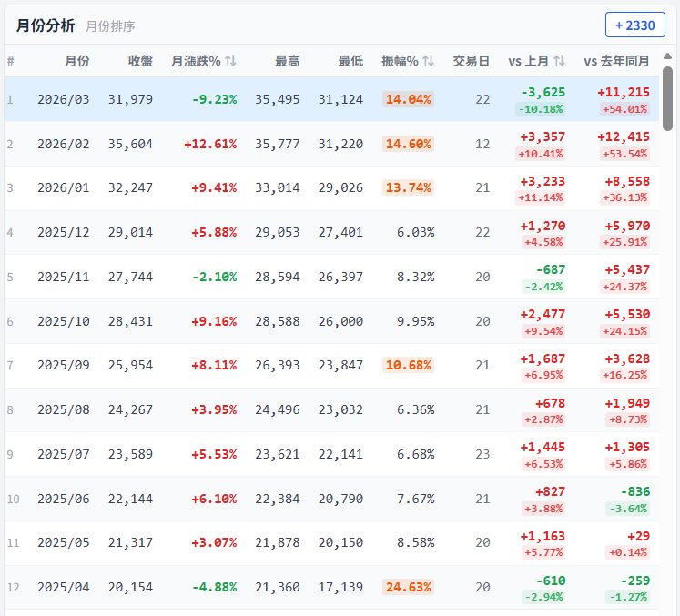The height and width of the screenshot is (616, 680).
Task: Click the 月份排序 subtitle text
Action: 110,26
